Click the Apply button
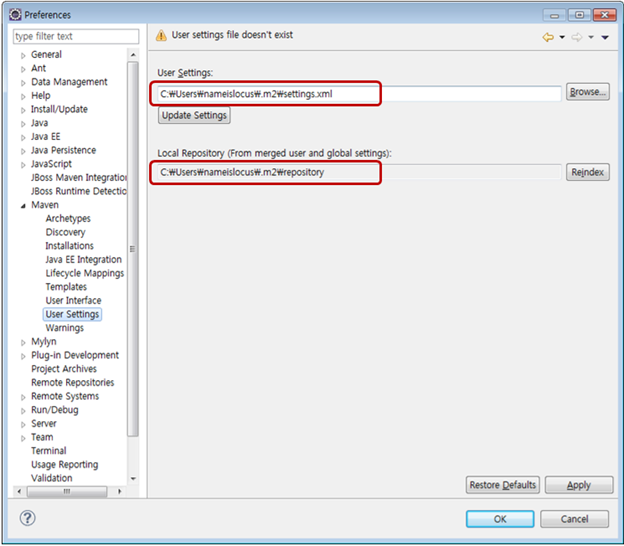Image resolution: width=624 pixels, height=546 pixels. 578,485
